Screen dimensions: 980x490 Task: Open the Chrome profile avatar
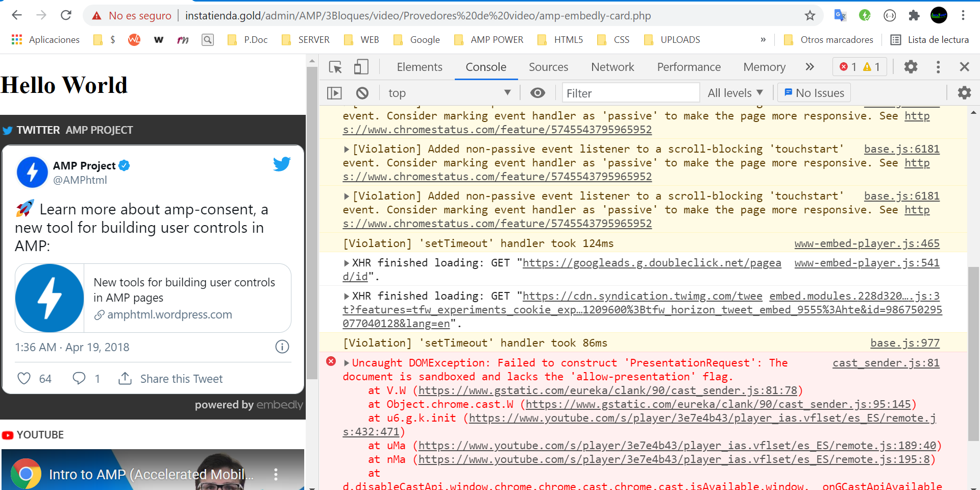(939, 15)
